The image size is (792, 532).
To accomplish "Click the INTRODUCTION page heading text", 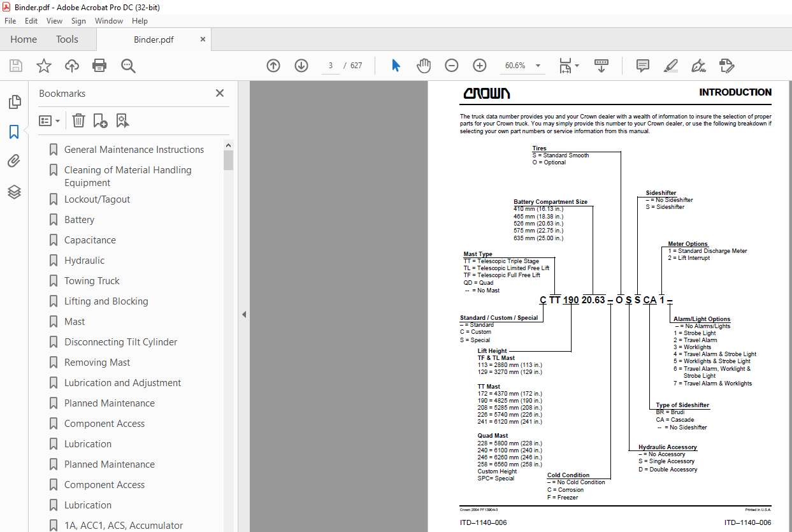I will click(x=735, y=92).
